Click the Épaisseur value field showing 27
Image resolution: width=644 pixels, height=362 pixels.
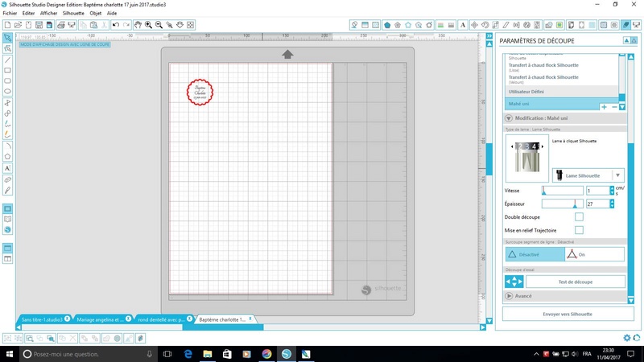pyautogui.click(x=597, y=204)
